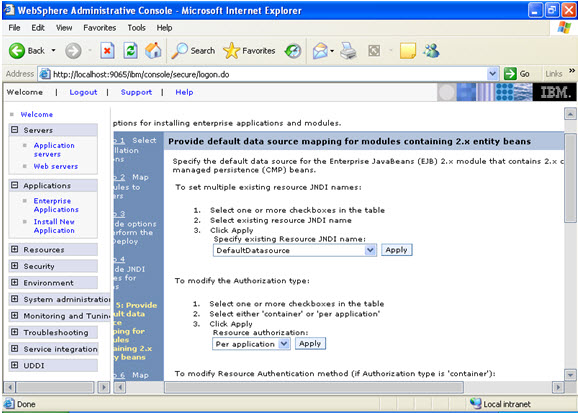
Task: Open the File menu
Action: pyautogui.click(x=14, y=28)
